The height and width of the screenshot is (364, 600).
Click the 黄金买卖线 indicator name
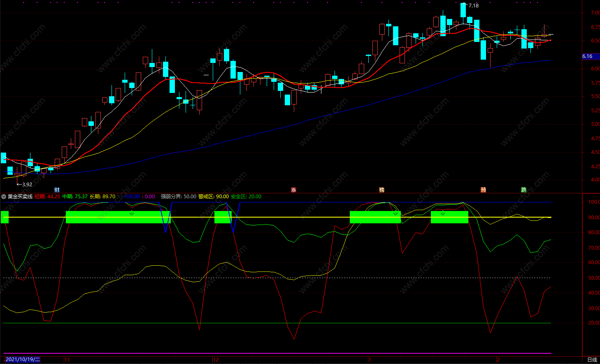pos(20,197)
